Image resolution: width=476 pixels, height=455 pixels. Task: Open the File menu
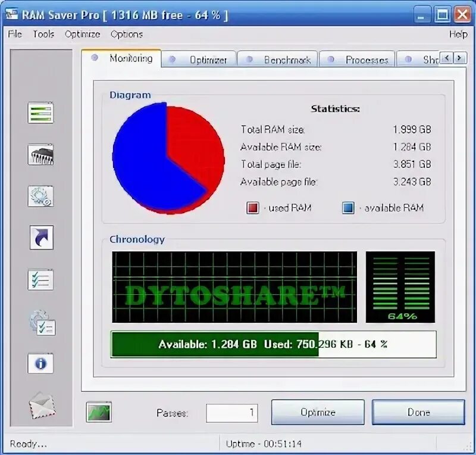[x=15, y=34]
